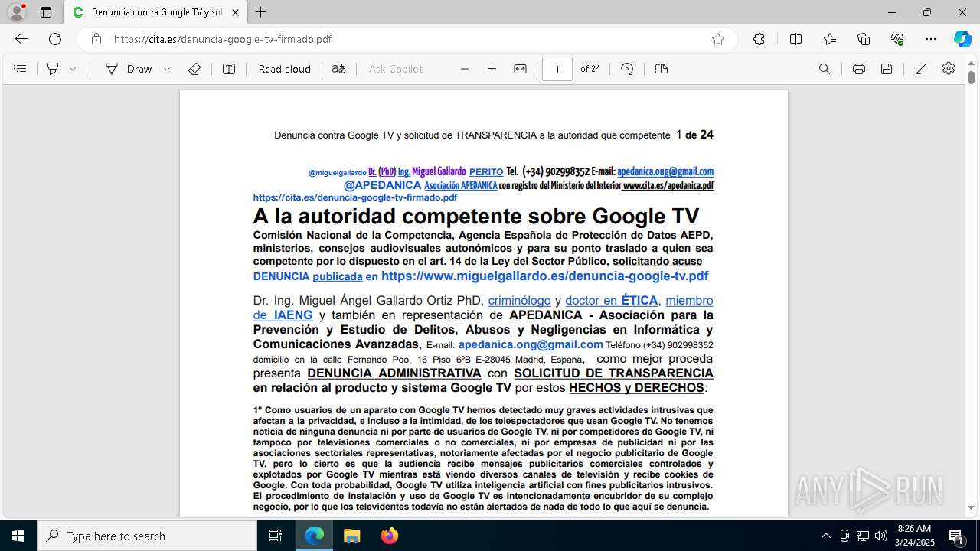Close the Denuncia contra Google TV tab

[x=235, y=12]
